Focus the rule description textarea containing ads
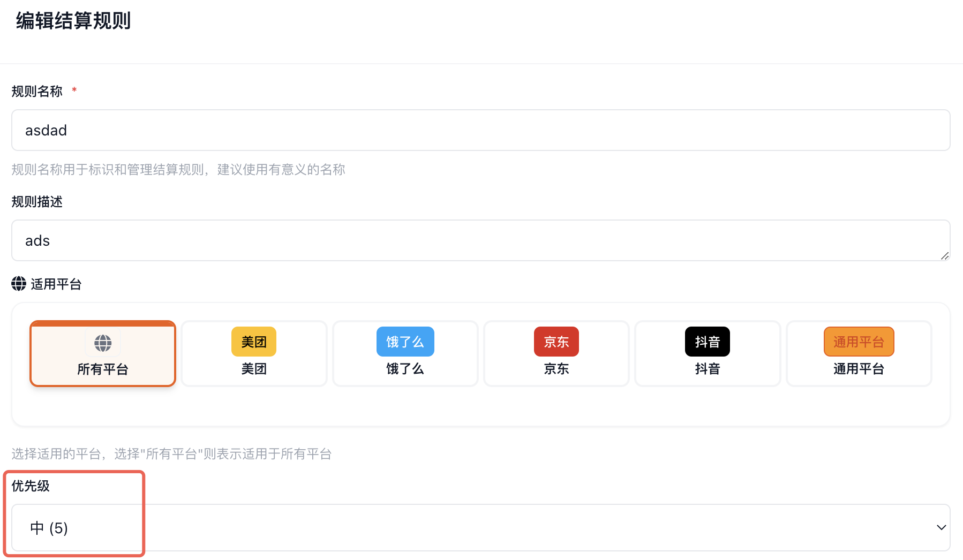 point(480,241)
